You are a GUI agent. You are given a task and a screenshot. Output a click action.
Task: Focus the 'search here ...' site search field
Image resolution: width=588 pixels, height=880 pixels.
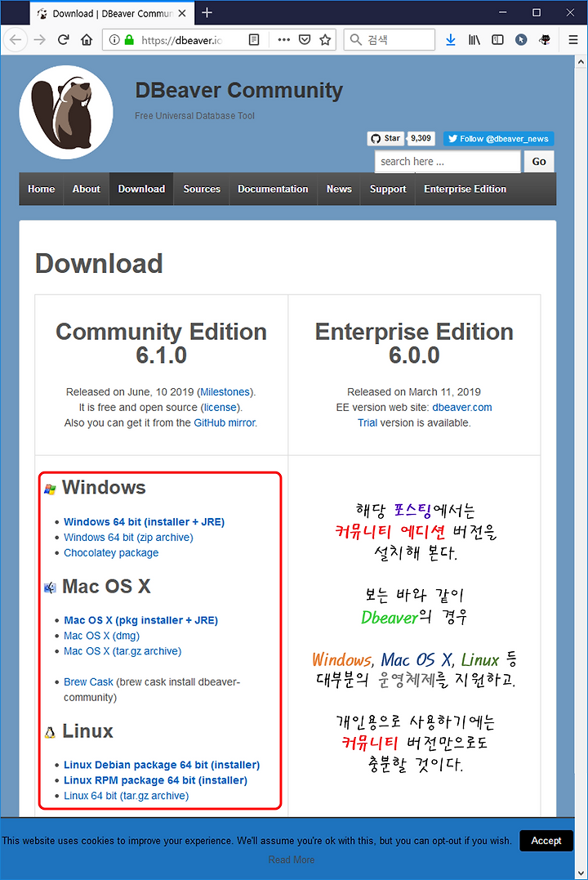pos(448,162)
